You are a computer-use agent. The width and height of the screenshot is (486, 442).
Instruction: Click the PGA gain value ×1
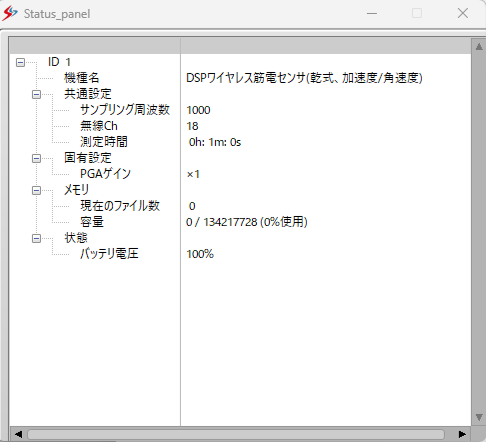click(x=193, y=174)
